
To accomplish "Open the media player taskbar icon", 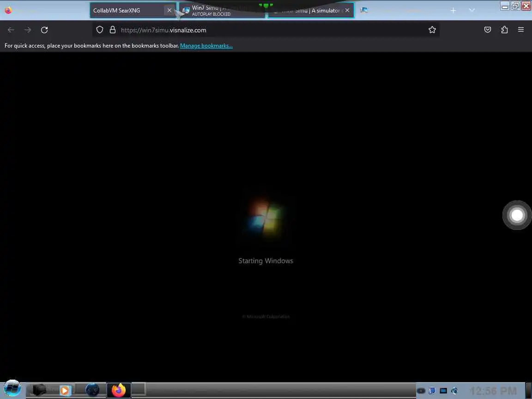I will click(65, 391).
